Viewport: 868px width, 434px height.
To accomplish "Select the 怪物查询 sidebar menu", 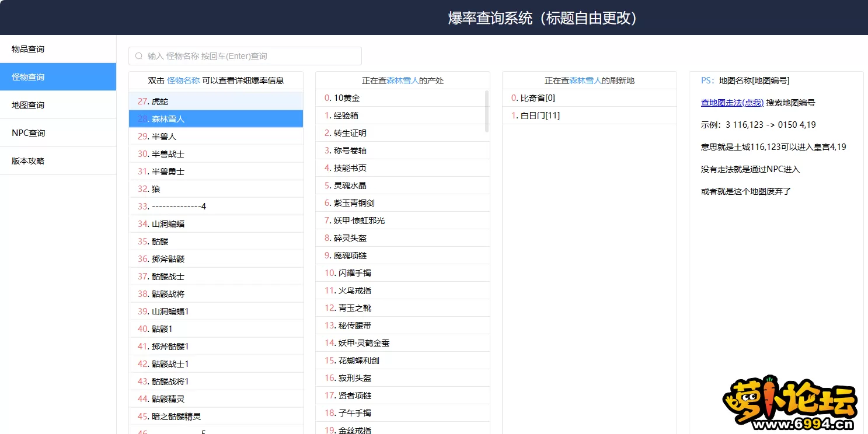I will point(58,77).
